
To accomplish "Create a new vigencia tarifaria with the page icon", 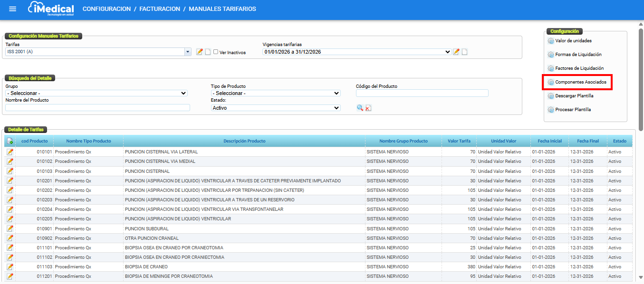I will click(464, 52).
